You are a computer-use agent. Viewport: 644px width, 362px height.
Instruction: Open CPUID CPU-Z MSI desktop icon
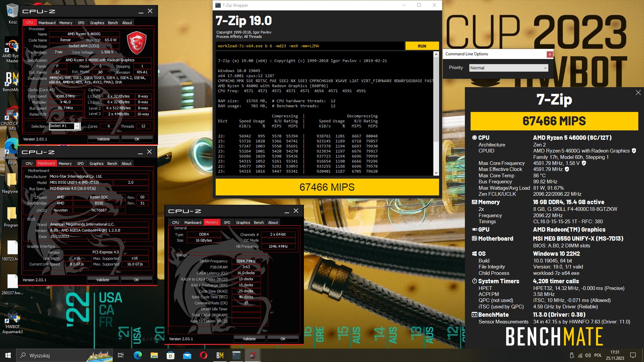click(x=12, y=118)
